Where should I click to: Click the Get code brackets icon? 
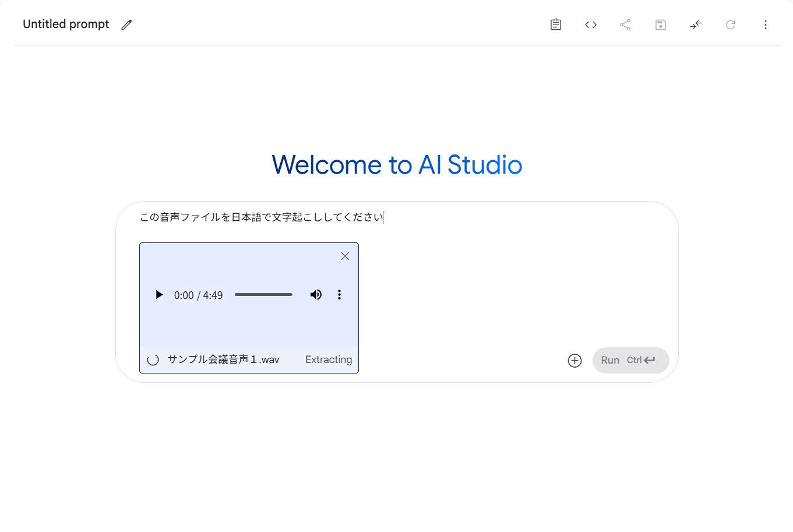click(x=591, y=24)
